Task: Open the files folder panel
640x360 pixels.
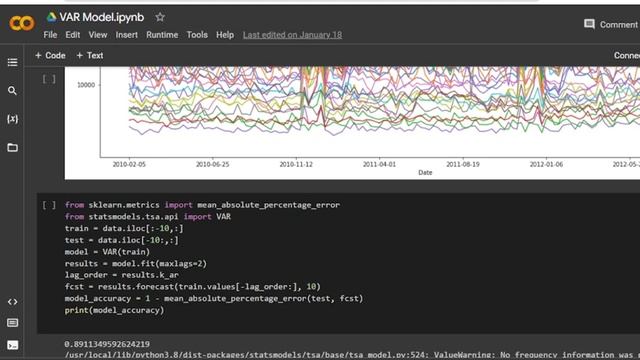Action: (x=12, y=147)
